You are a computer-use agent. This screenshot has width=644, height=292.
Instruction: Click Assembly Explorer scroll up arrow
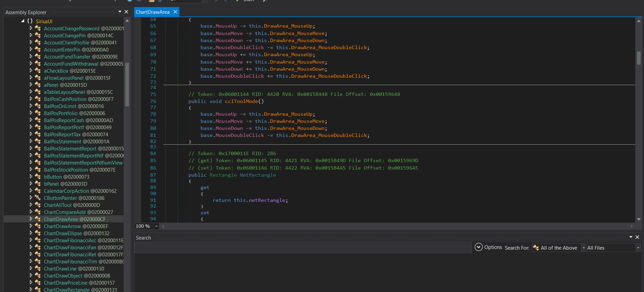(x=127, y=21)
